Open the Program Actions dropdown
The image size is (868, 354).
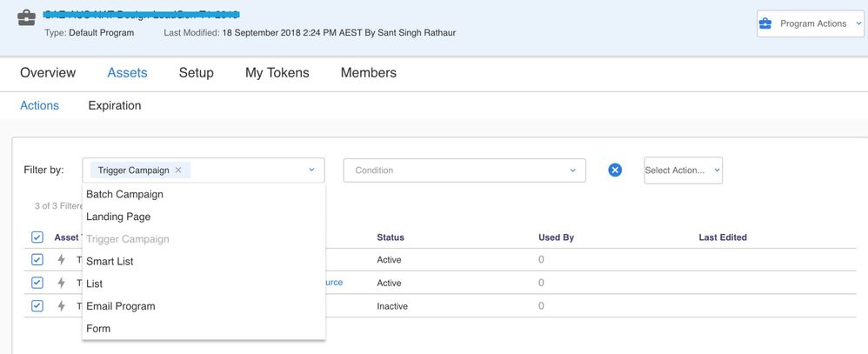point(811,24)
